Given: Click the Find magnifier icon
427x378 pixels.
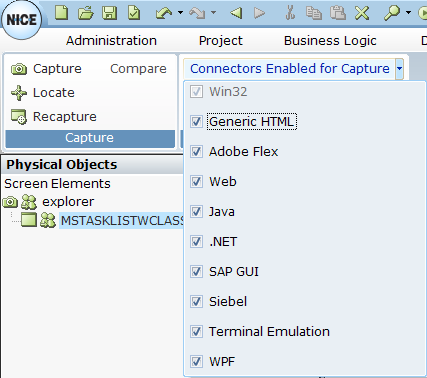Looking at the screenshot, I should coord(392,13).
